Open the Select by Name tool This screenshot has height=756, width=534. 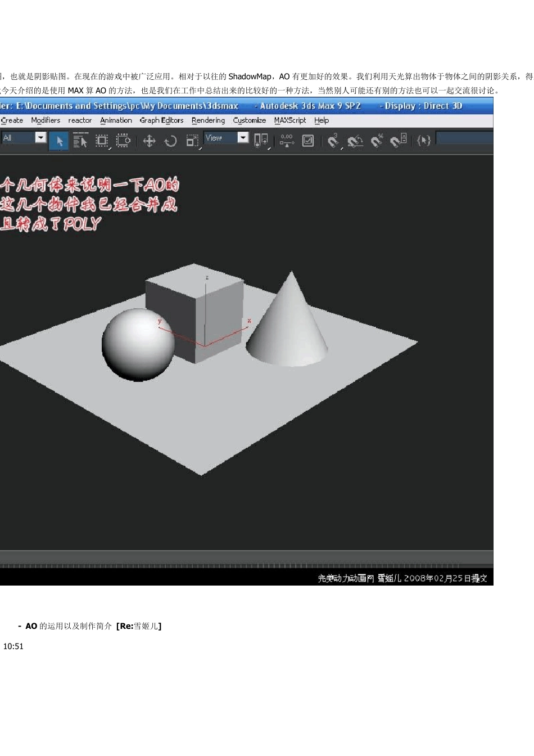[80, 141]
